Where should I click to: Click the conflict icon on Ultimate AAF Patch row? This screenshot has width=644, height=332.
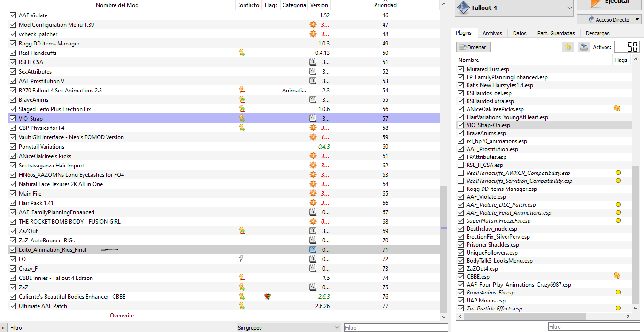[242, 306]
